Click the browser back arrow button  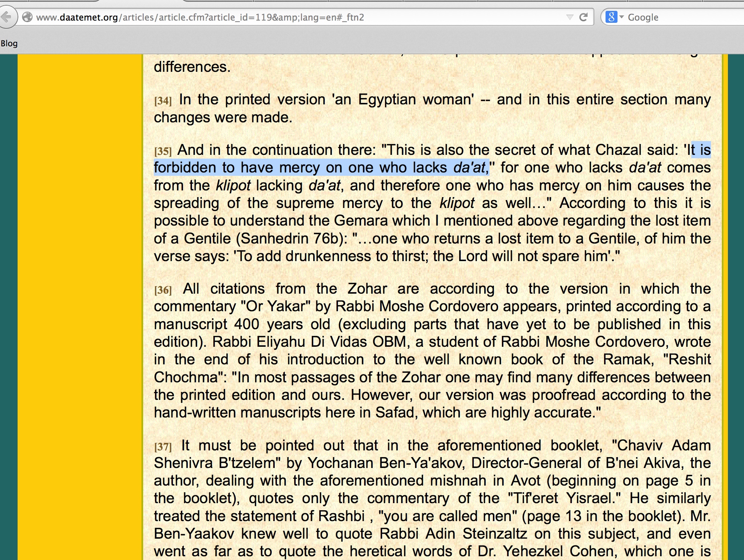[7, 17]
